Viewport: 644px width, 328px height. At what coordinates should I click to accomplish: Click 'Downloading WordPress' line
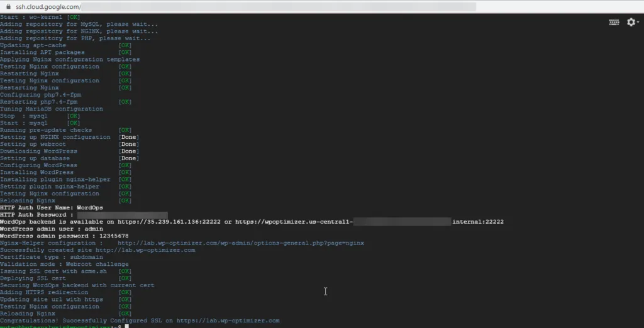click(x=69, y=151)
